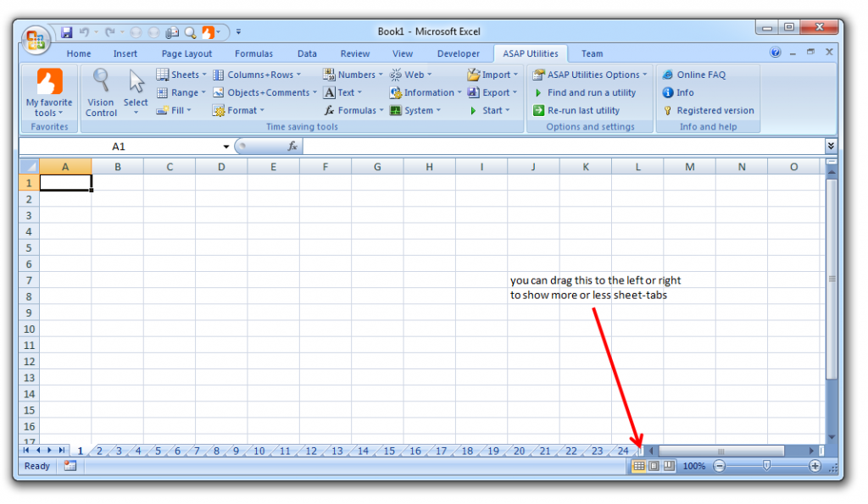Open the Objects+Comments dropdown
Image resolution: width=868 pixels, height=504 pixels.
(265, 92)
